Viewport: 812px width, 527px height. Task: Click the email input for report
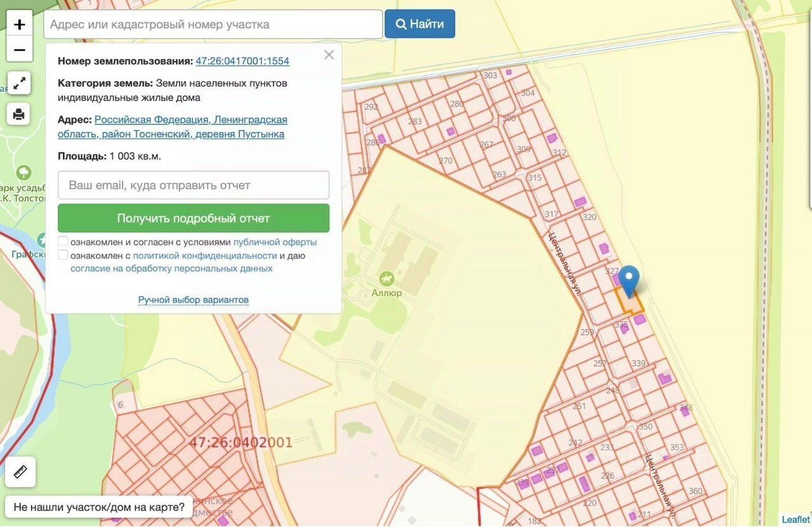pos(193,185)
